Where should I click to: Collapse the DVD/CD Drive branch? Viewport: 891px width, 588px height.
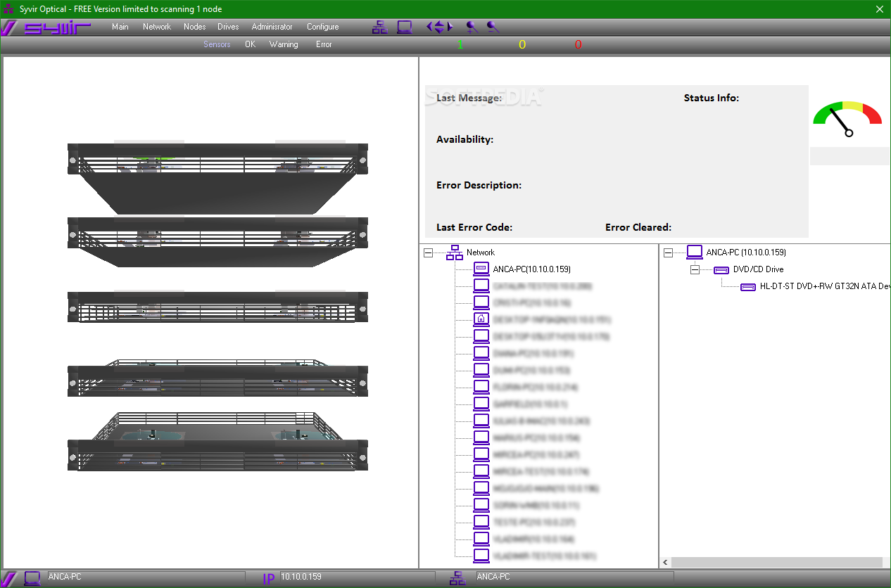coord(695,269)
